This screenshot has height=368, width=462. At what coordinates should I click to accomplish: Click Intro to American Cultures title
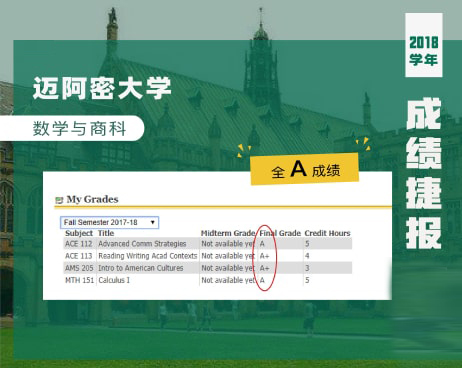tap(141, 268)
